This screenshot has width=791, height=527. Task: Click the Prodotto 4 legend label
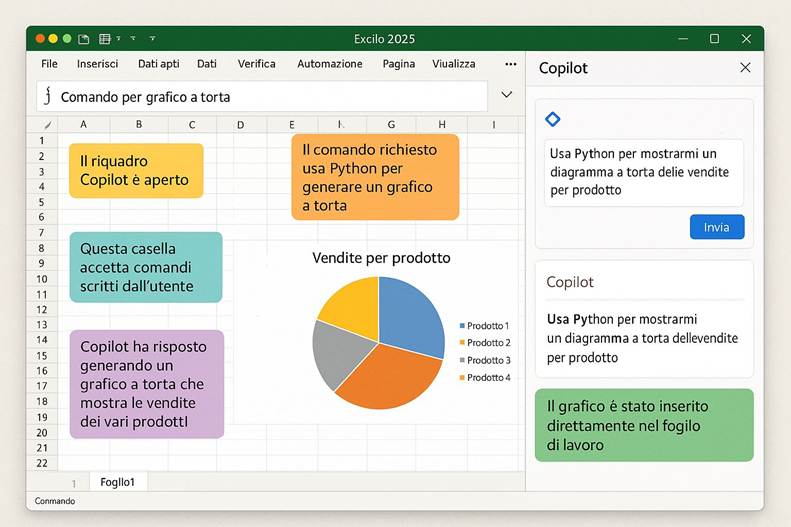pos(489,377)
